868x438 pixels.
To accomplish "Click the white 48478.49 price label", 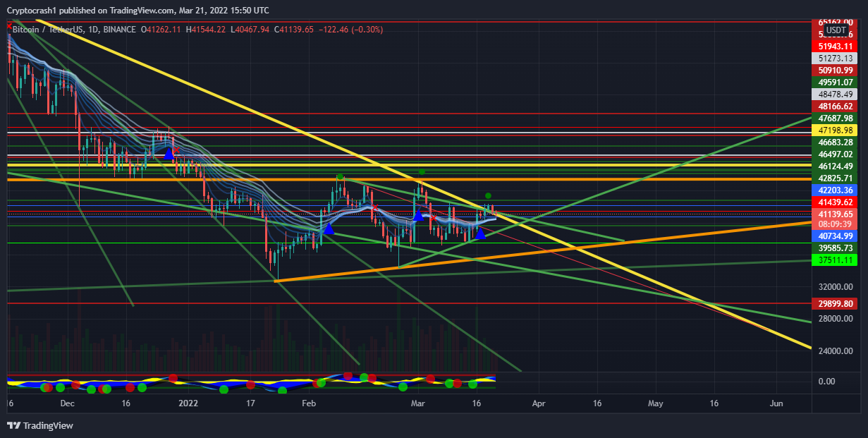I will (x=836, y=94).
